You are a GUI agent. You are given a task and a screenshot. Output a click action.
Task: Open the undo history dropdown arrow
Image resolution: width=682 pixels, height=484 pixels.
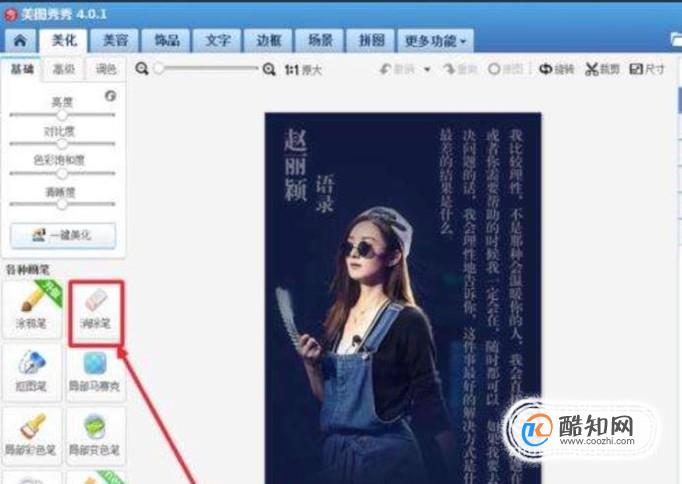point(427,69)
